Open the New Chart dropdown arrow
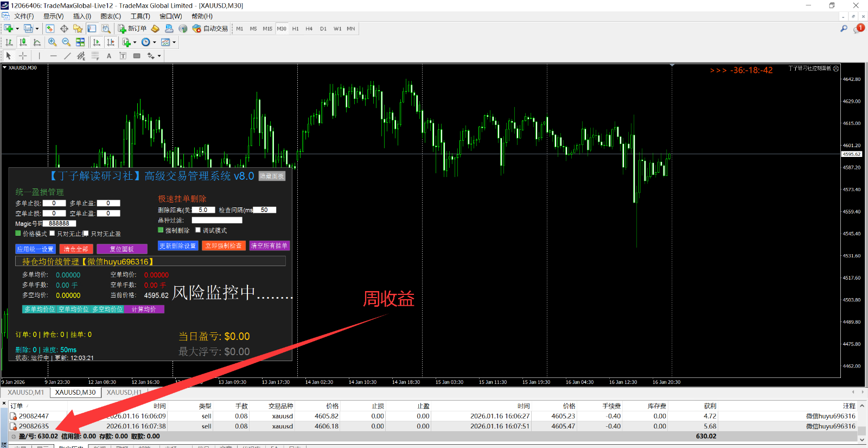The height and width of the screenshot is (448, 868). click(17, 29)
